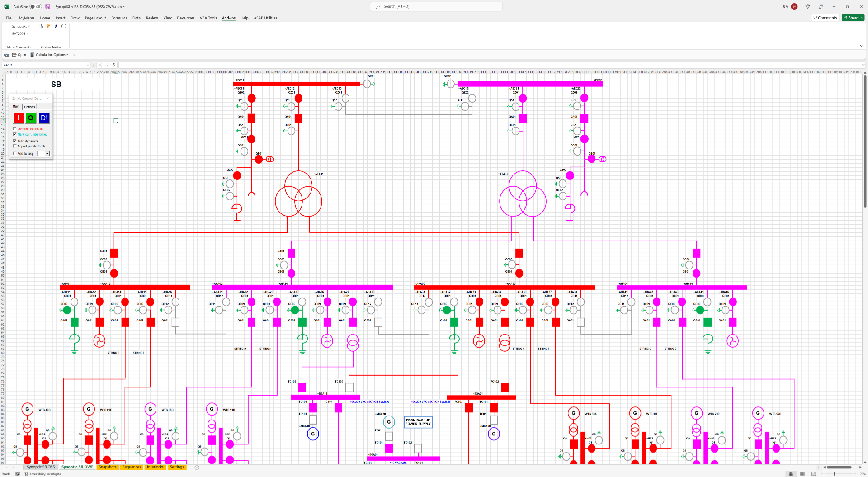Click the add new sheet plus icon
Viewport: 868px width, 477px height.
[197, 468]
